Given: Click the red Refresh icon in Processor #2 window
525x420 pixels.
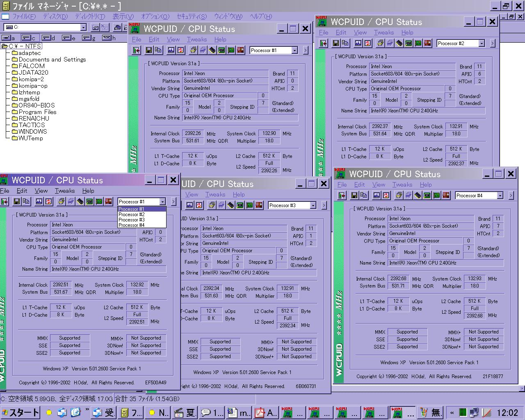Looking at the screenshot, I should [x=367, y=43].
